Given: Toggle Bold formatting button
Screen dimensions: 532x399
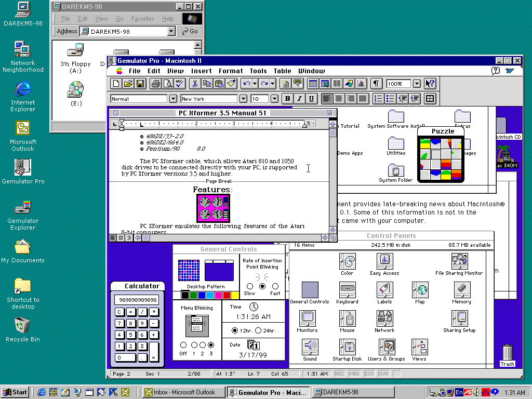Looking at the screenshot, I should coord(287,99).
